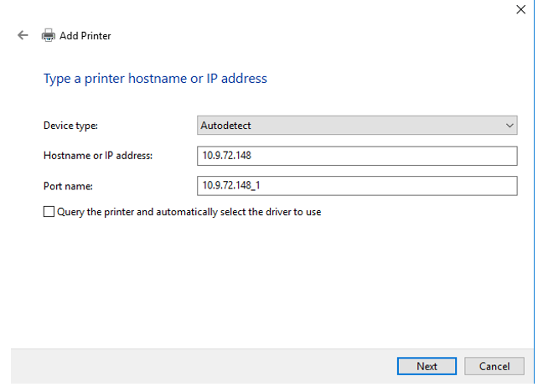This screenshot has height=392, width=538.
Task: Go back using the back arrow
Action: tap(23, 36)
